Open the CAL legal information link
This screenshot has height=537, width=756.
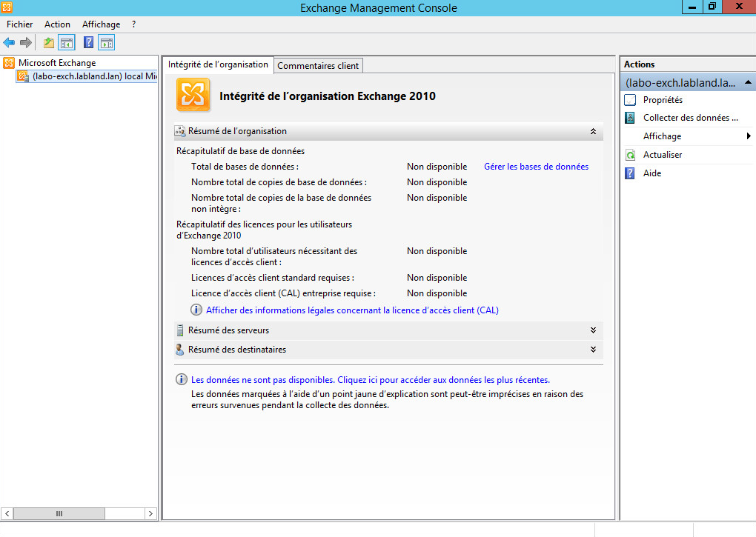point(352,310)
